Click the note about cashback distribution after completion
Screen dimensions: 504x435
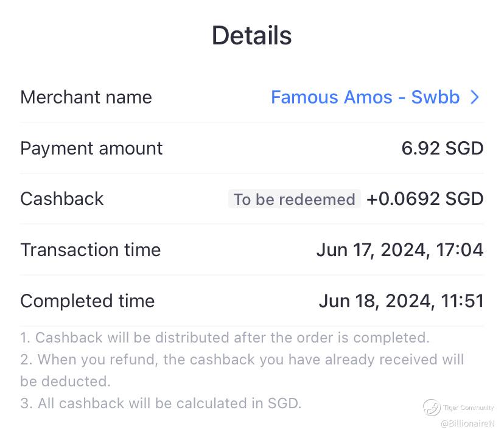pyautogui.click(x=225, y=338)
